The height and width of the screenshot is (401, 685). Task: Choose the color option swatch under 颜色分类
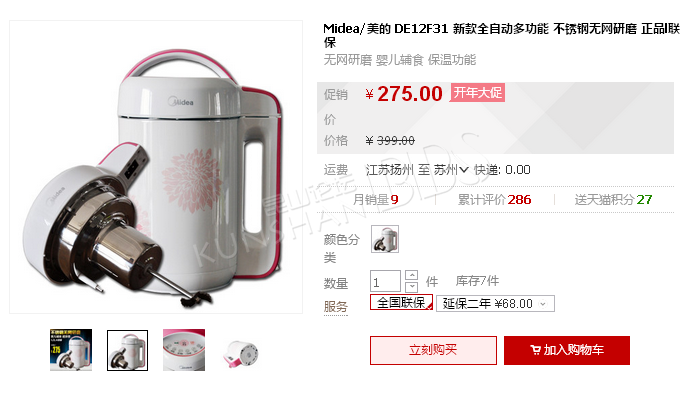[x=385, y=239]
